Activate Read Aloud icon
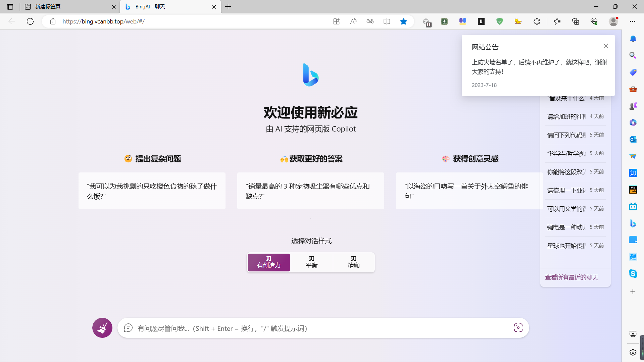 pyautogui.click(x=353, y=21)
